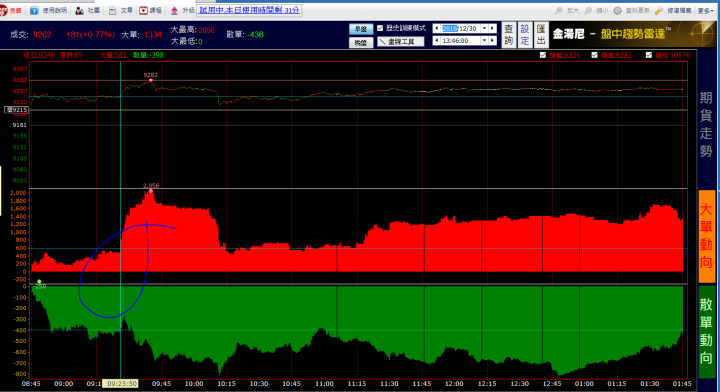Click the 查詢 query button
The image size is (720, 392).
tap(509, 34)
